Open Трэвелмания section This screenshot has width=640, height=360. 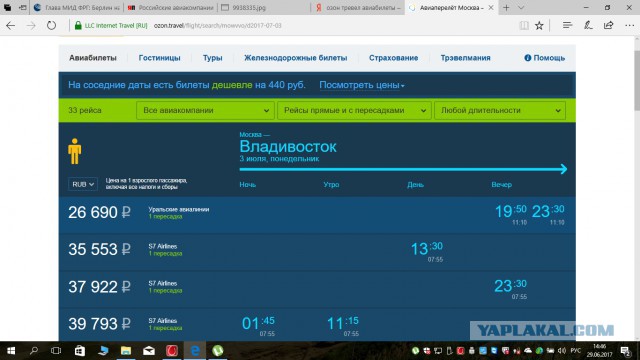[x=465, y=58]
